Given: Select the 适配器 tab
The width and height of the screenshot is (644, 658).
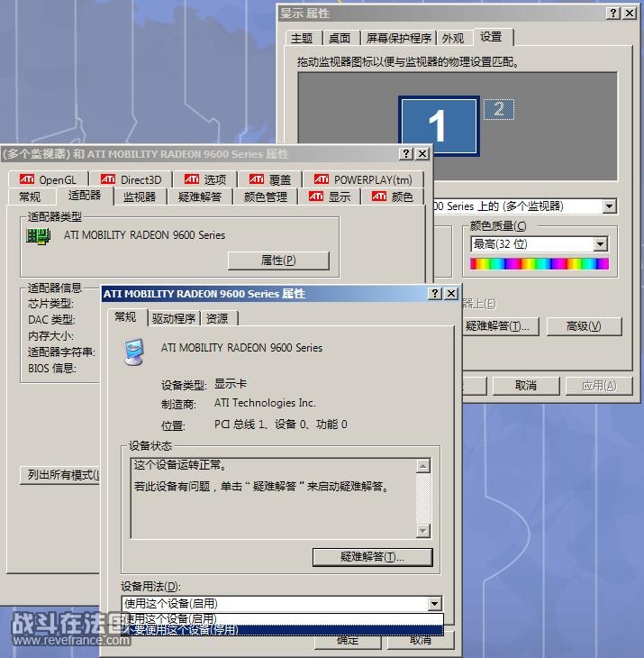Looking at the screenshot, I should point(85,195).
